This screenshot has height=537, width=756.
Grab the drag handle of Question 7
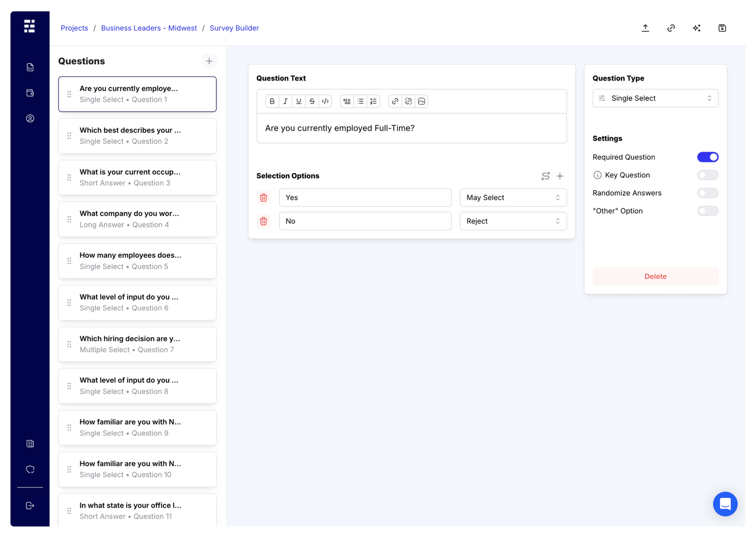(69, 344)
